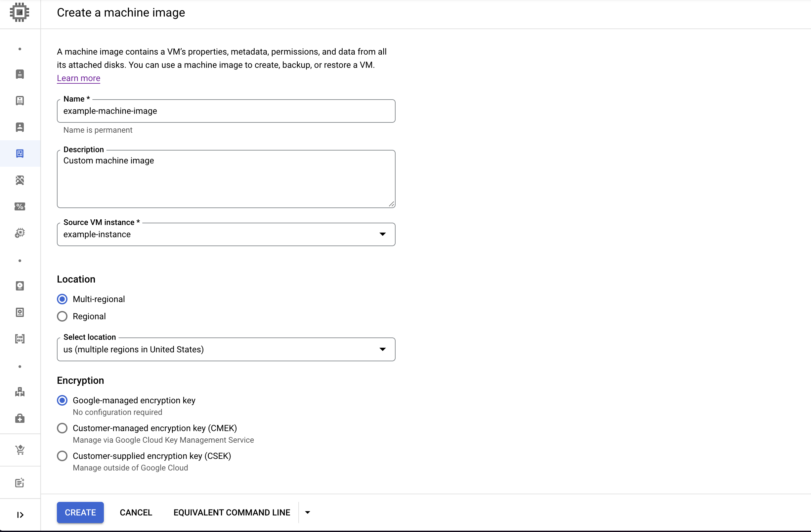Select the Regional location option
811x532 pixels.
click(x=62, y=316)
